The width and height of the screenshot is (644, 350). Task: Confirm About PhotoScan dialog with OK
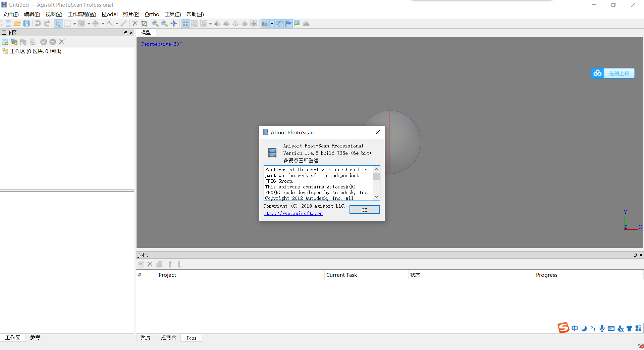click(x=365, y=210)
